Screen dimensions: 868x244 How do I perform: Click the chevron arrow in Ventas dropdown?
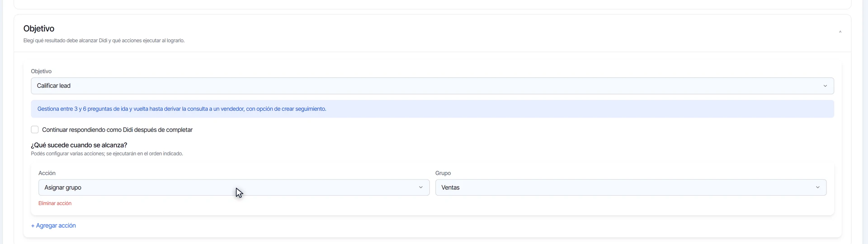point(817,188)
